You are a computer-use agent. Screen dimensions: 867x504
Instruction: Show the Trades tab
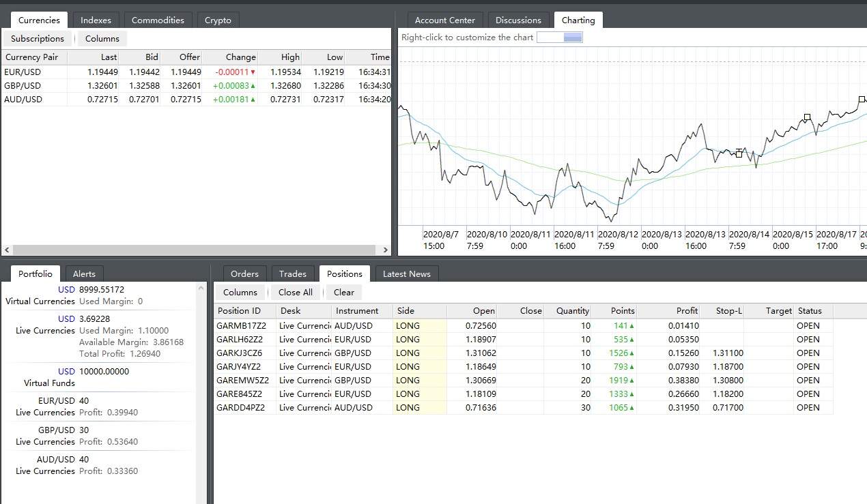point(292,274)
